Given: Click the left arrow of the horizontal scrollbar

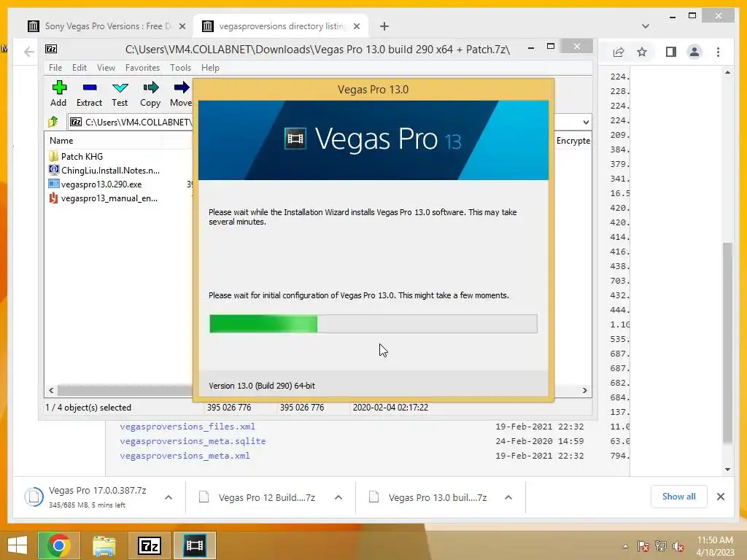Looking at the screenshot, I should click(52, 391).
